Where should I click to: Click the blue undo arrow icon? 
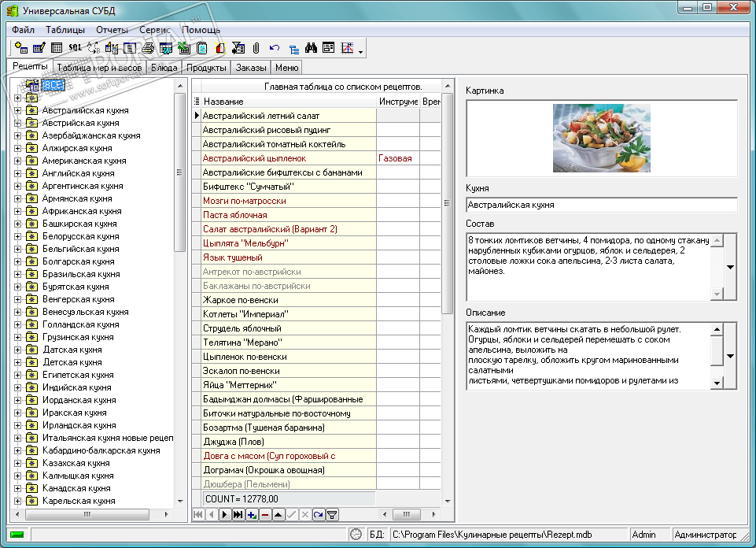click(275, 48)
